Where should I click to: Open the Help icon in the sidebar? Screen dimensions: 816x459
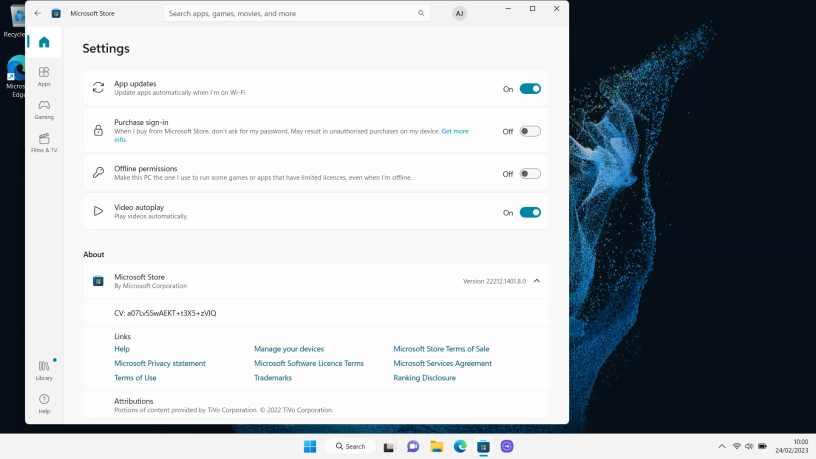(44, 403)
